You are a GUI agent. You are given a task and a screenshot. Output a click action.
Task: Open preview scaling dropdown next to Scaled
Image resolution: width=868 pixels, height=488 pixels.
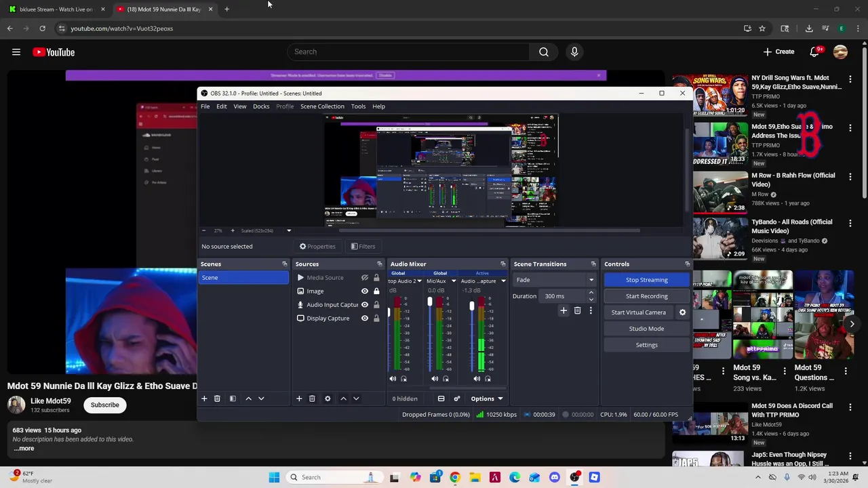click(289, 230)
